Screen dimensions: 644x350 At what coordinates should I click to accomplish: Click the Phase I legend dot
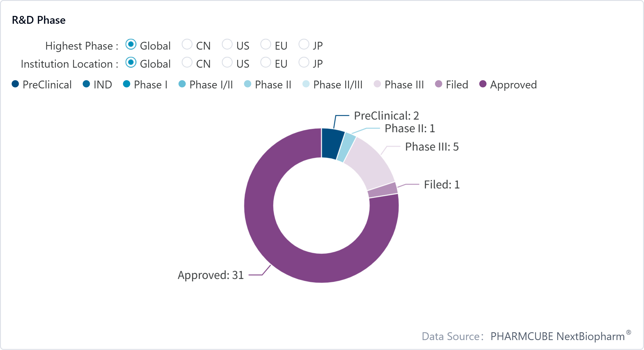[127, 84]
